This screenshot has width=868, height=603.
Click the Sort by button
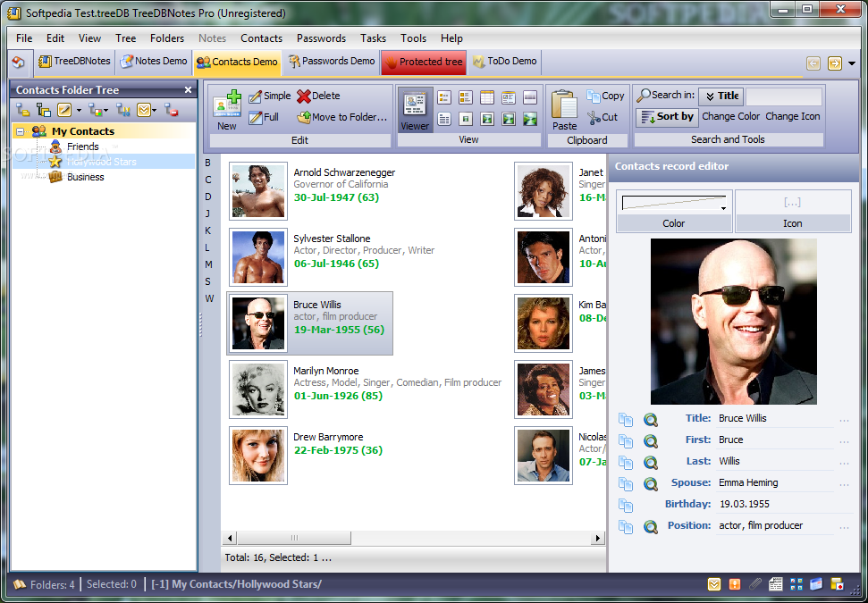click(667, 117)
